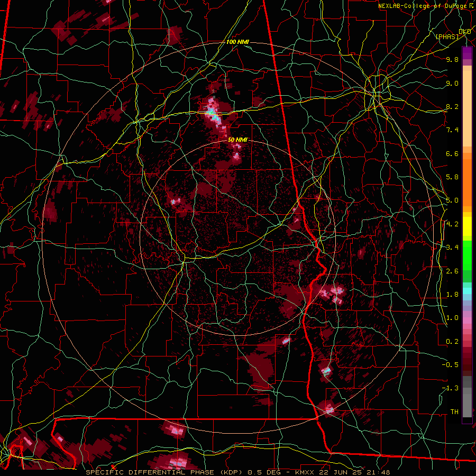This screenshot has height=476, width=476.
Task: Pick the pink segment of the color bar
Action: tap(467, 321)
